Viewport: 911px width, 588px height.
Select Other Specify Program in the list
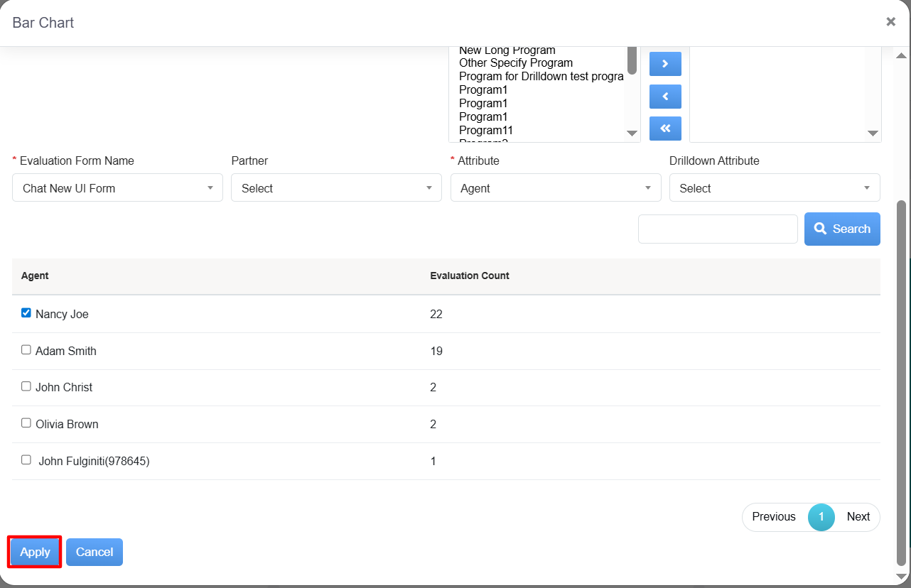(516, 63)
